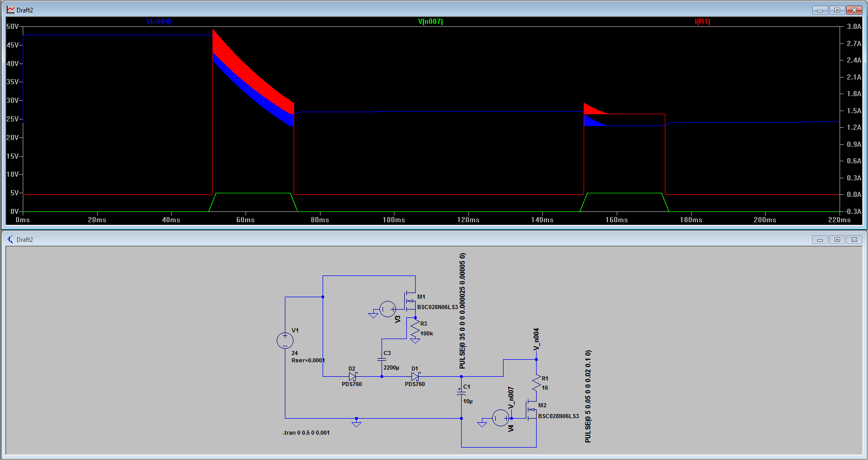This screenshot has width=868, height=460.
Task: Select the V4 voltage source symbol
Action: click(x=500, y=418)
